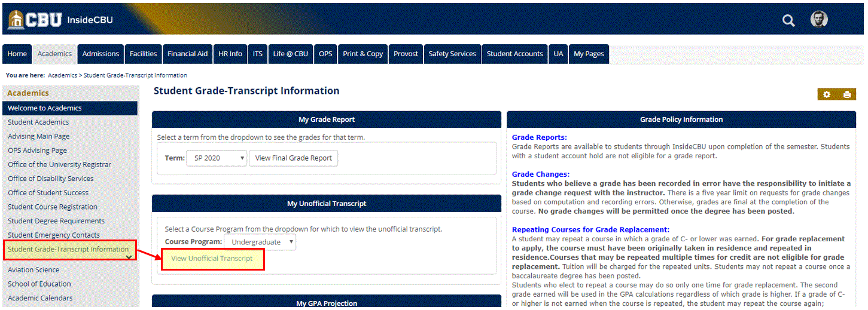Viewport: 868px width, 310px height.
Task: Go to Office of Student Success
Action: tap(48, 193)
